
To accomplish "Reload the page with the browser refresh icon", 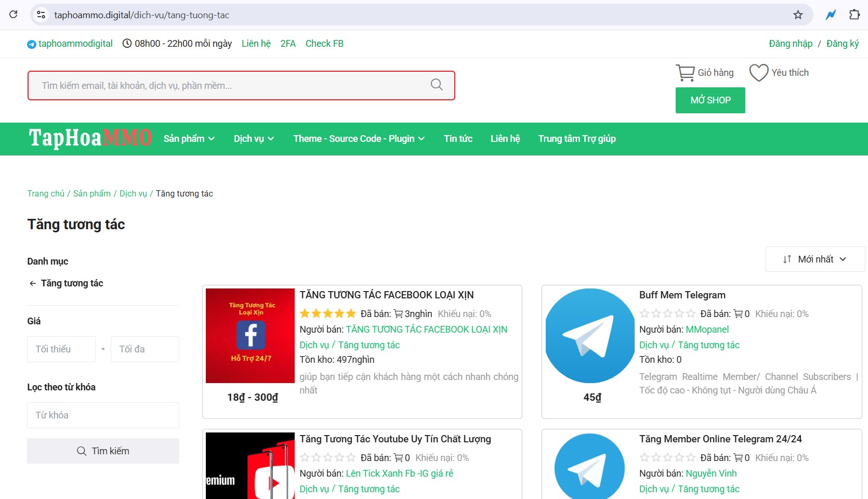I will [14, 15].
